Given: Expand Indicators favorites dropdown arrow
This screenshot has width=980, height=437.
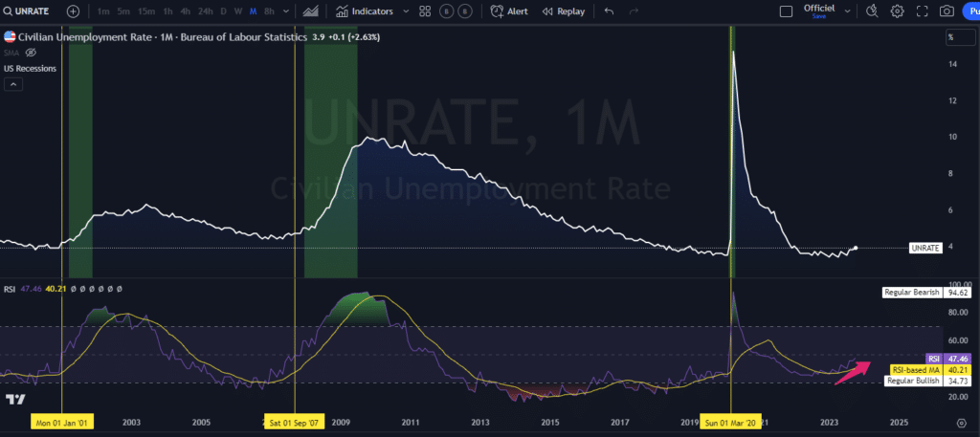Looking at the screenshot, I should click(406, 11).
